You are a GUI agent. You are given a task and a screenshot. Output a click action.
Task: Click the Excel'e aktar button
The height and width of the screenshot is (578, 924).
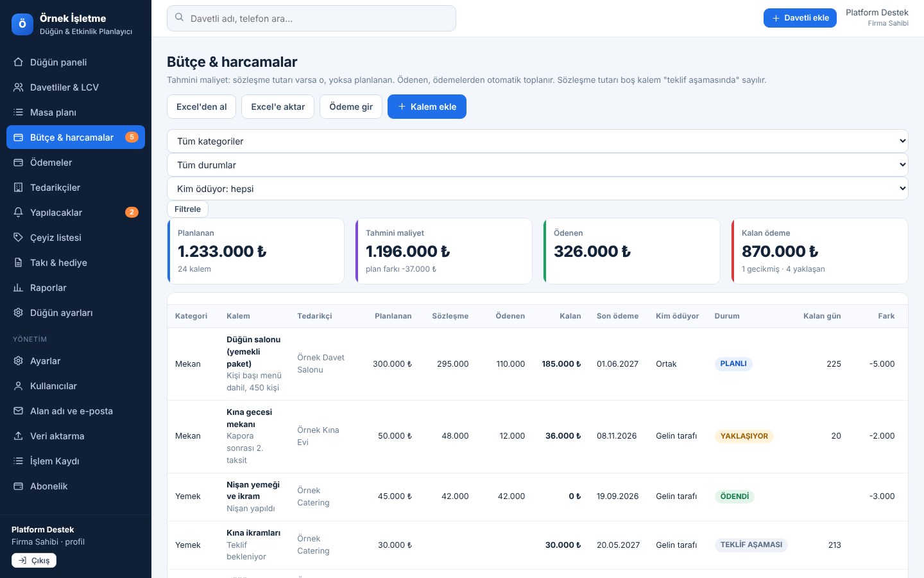pyautogui.click(x=278, y=107)
